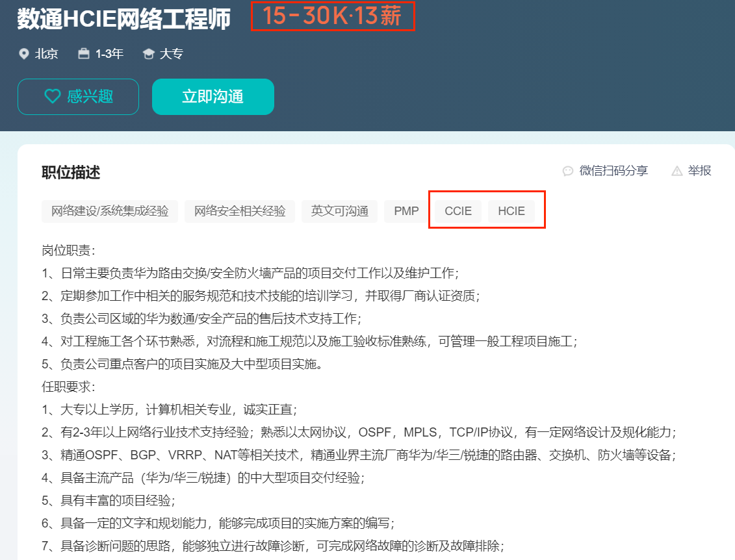Click the 岗位职责: label
This screenshot has width=735, height=560.
tap(68, 250)
